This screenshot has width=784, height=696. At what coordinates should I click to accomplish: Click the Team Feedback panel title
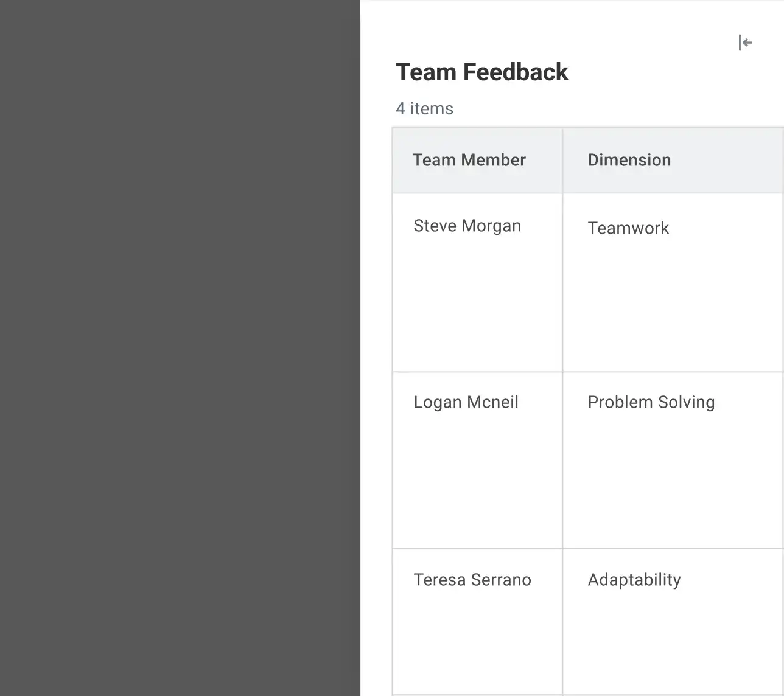pyautogui.click(x=481, y=72)
